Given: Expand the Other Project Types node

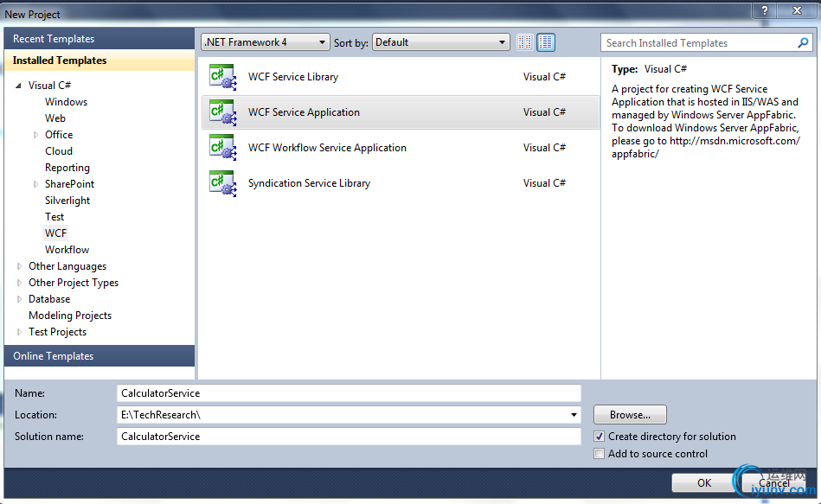Looking at the screenshot, I should 19,283.
